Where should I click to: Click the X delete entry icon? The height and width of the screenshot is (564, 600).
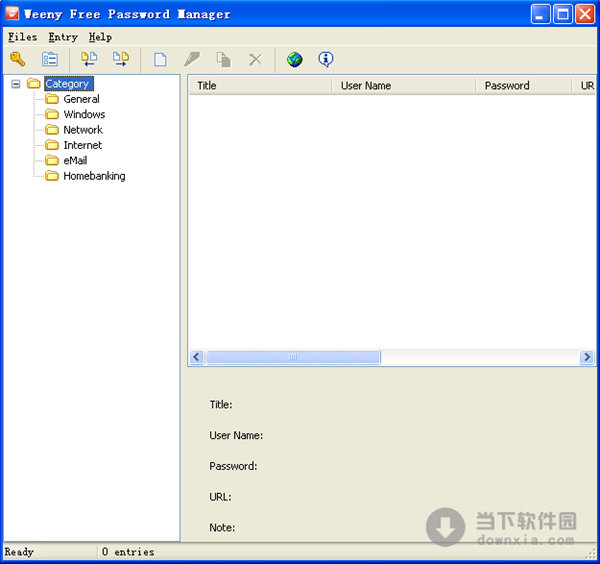pos(255,60)
